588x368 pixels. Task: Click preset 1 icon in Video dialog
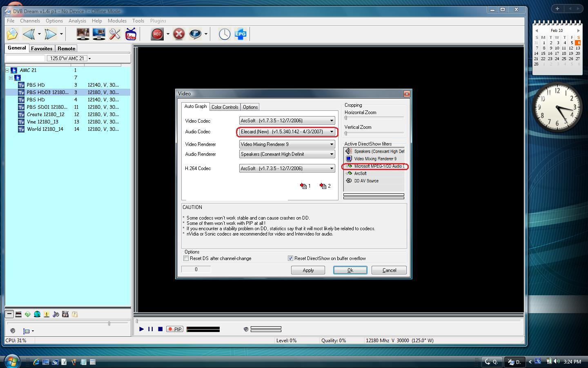click(x=305, y=186)
